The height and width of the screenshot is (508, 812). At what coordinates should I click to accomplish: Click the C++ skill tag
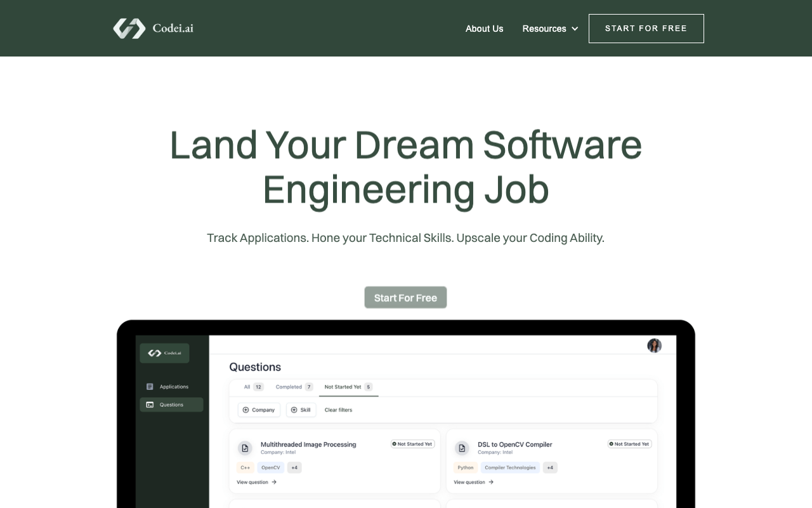[245, 467]
